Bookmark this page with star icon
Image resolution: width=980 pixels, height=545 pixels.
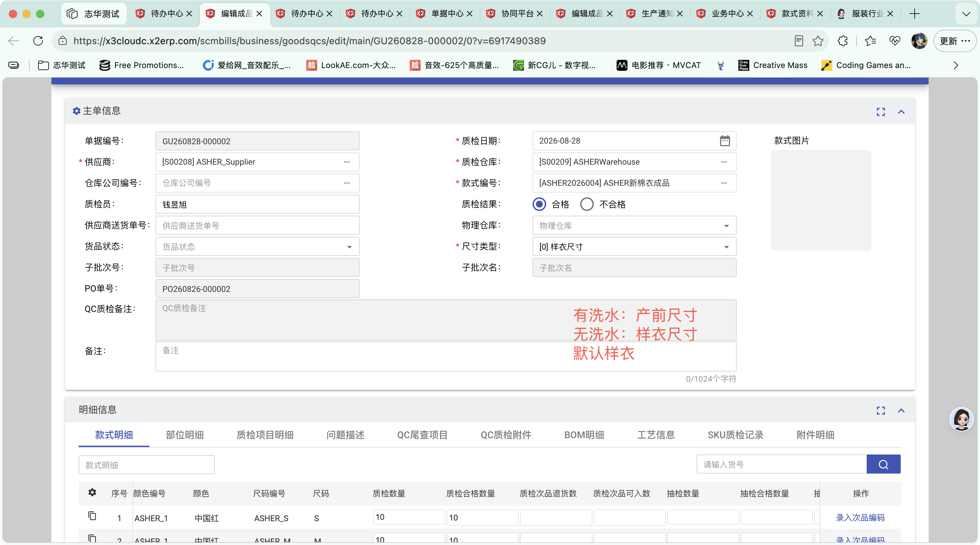click(x=818, y=41)
